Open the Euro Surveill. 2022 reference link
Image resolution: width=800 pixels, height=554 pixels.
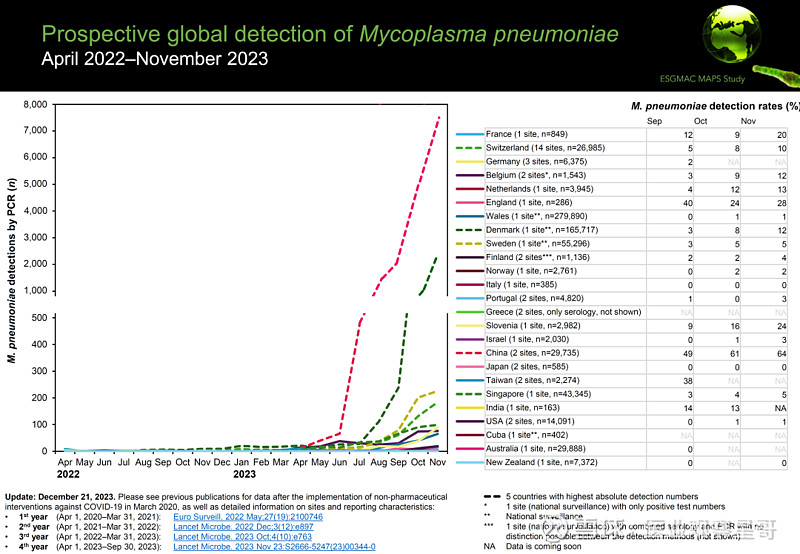(x=237, y=516)
